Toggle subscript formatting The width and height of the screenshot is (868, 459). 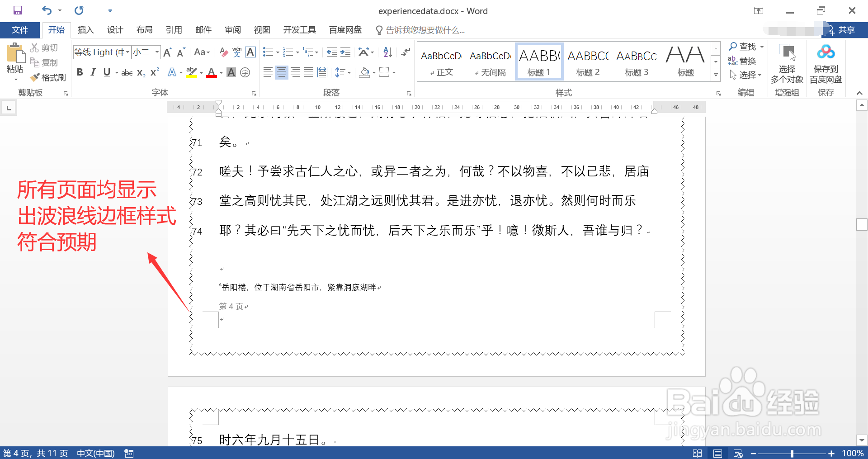coord(141,72)
